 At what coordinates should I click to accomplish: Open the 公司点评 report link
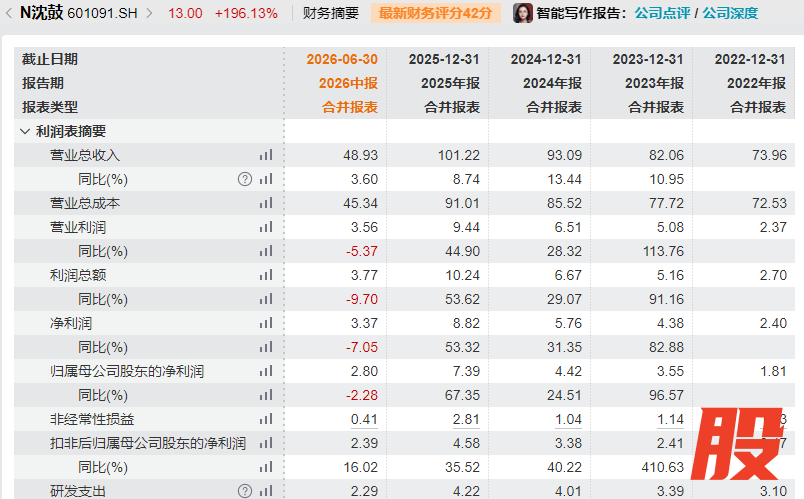click(662, 13)
